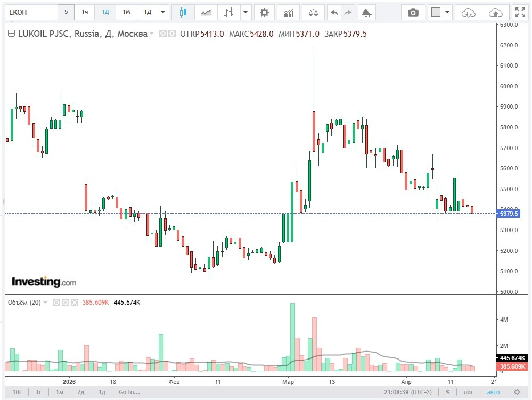Open the gear icon beside Объём
Screen dimensions: 532x400
[66, 303]
